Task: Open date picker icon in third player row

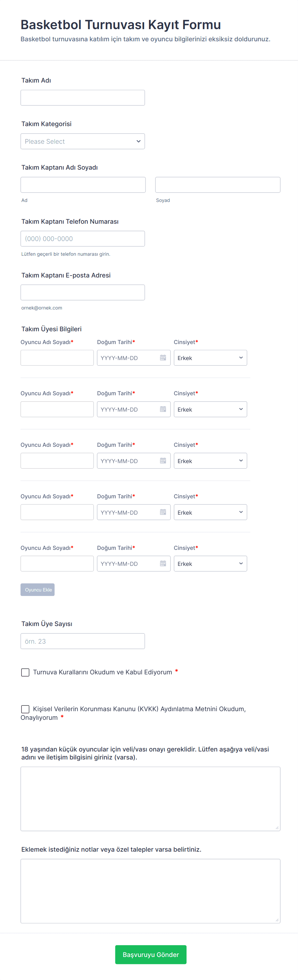Action: (163, 461)
